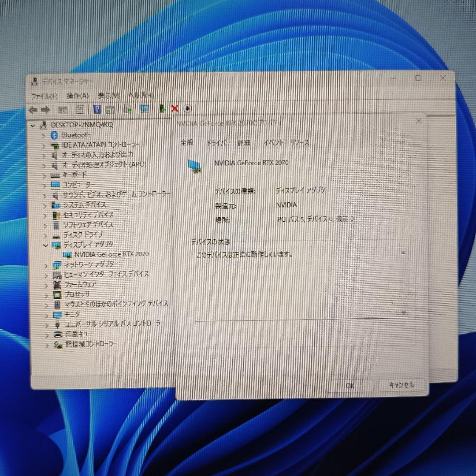Open the 表示(V) menu
The height and width of the screenshot is (476, 476).
click(108, 96)
